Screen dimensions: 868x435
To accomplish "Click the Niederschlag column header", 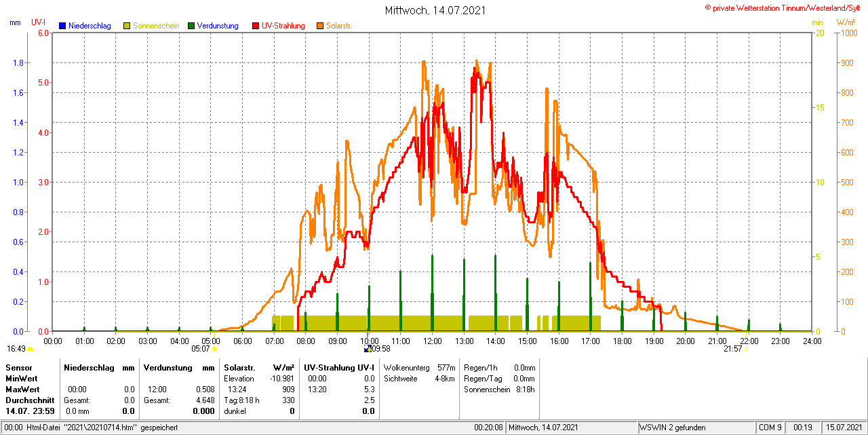I will [90, 367].
